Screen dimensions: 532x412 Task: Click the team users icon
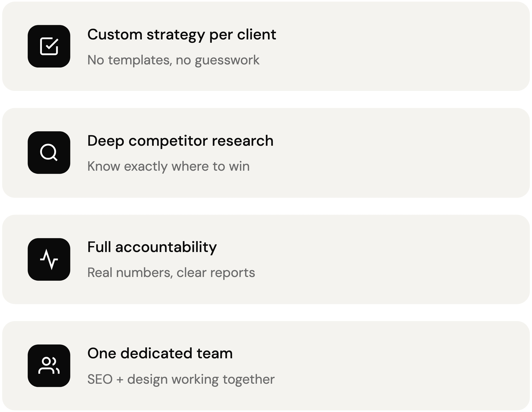pos(49,365)
